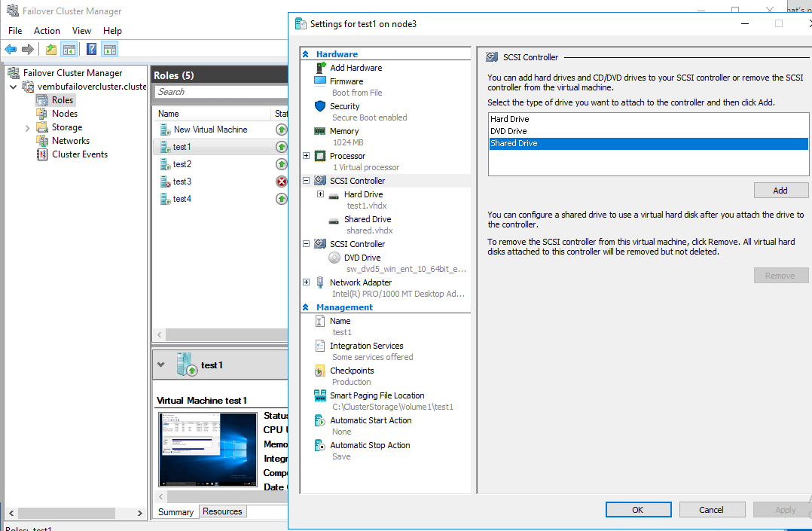Select Add Hardware icon in settings

(320, 68)
